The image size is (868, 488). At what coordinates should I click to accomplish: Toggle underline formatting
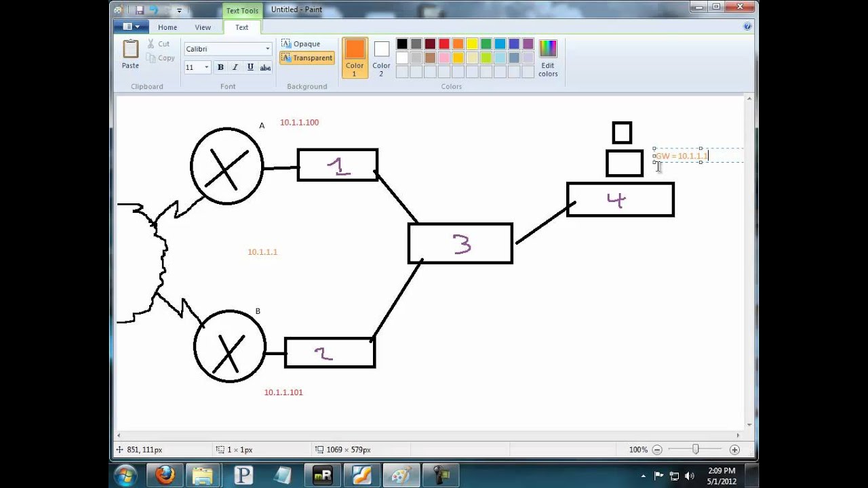click(x=250, y=67)
